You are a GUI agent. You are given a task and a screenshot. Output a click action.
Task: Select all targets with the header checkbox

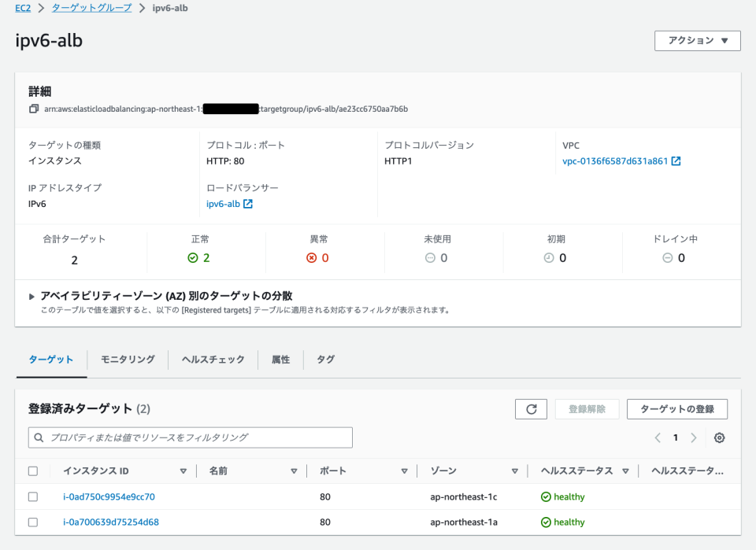pyautogui.click(x=32, y=470)
